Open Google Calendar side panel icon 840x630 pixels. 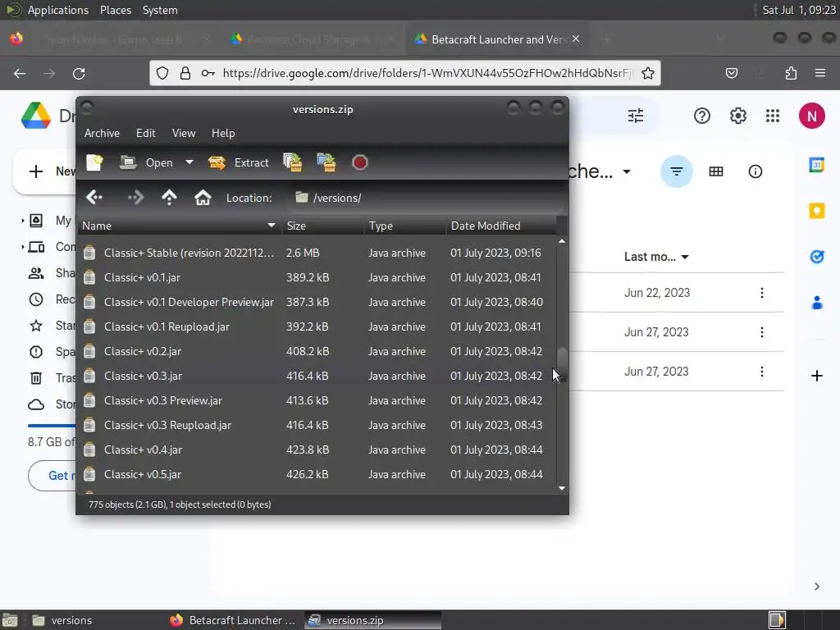click(x=816, y=165)
